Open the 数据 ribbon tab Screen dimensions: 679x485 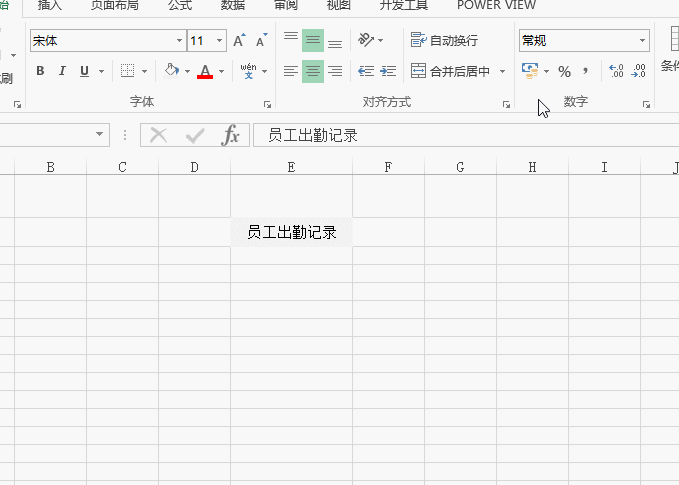pyautogui.click(x=232, y=5)
